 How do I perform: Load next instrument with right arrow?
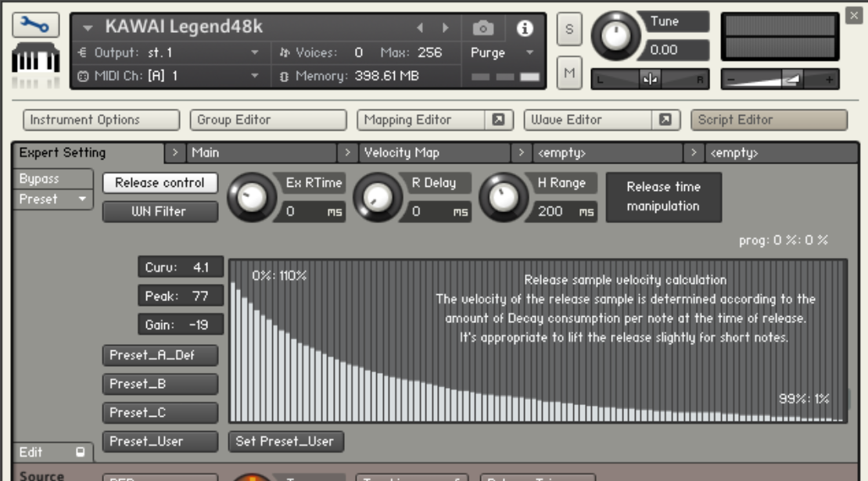click(446, 28)
